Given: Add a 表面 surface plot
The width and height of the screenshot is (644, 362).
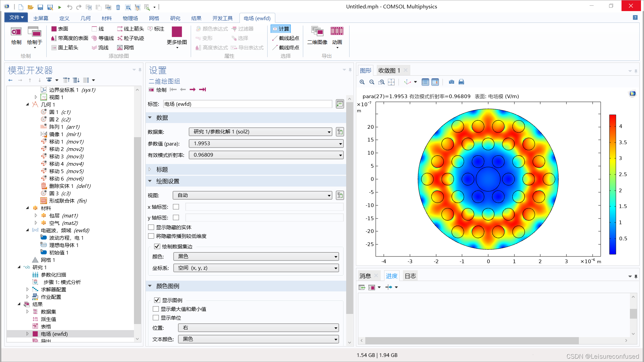Looking at the screenshot, I should [x=60, y=29].
